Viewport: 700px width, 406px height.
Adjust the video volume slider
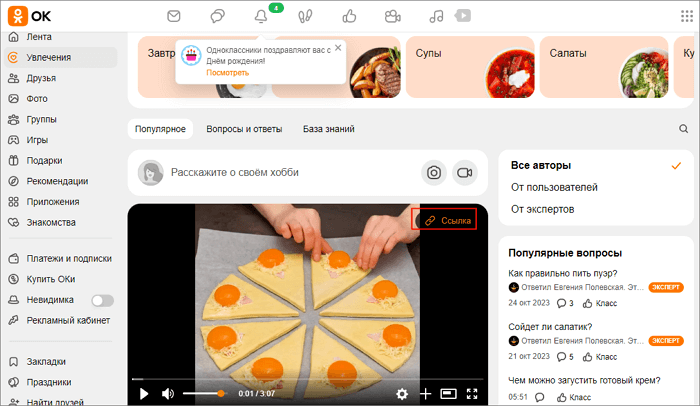pos(204,393)
